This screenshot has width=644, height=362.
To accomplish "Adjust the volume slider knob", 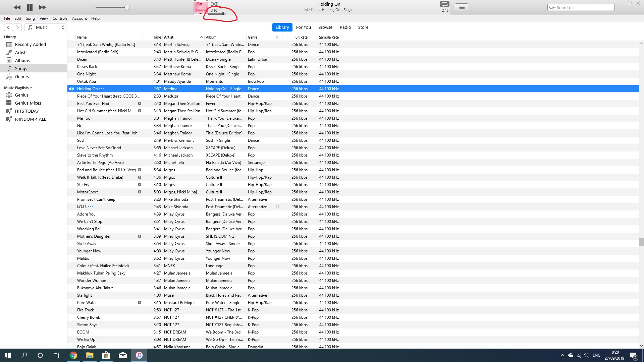I will tap(127, 7).
